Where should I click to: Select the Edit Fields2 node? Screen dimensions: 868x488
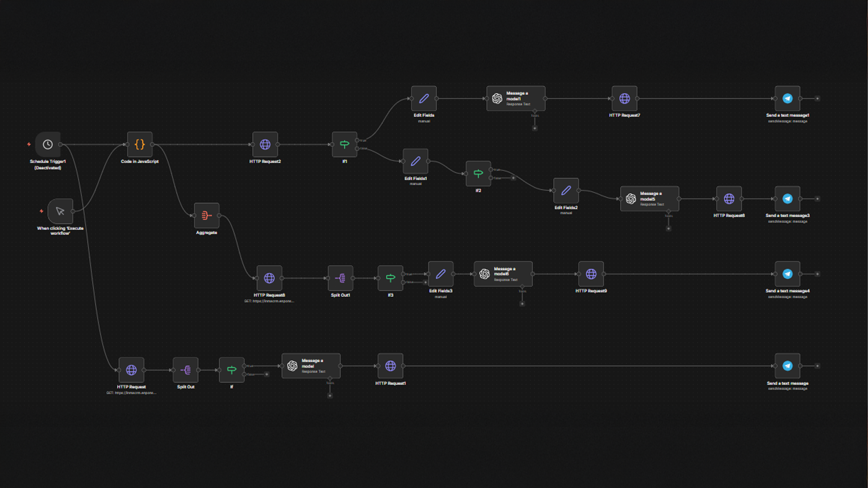[x=566, y=191]
